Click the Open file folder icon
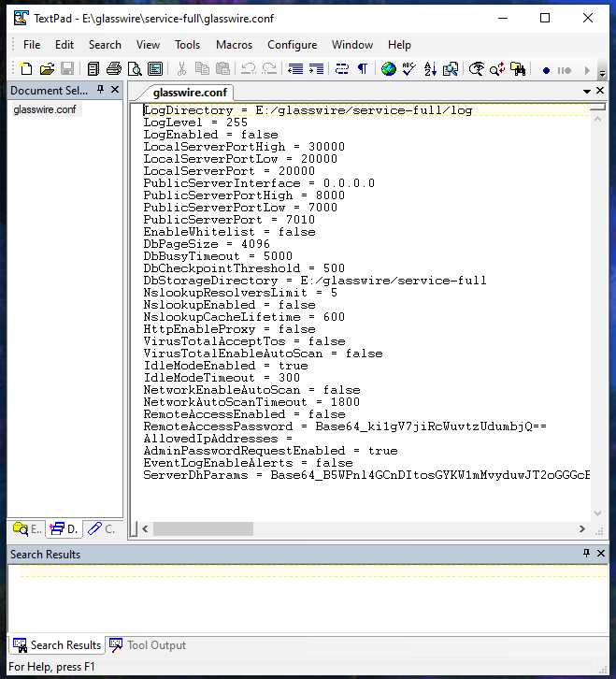Viewport: 616px width, 679px height. (47, 69)
